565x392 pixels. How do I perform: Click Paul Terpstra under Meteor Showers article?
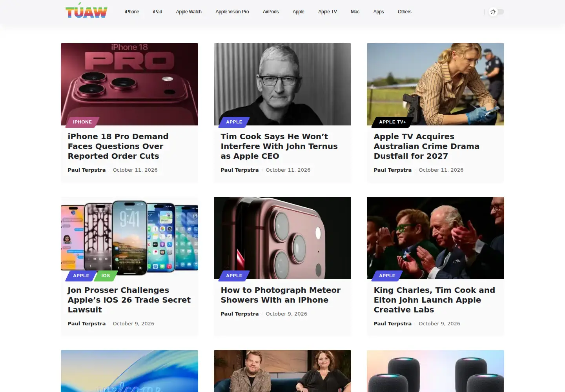point(240,314)
